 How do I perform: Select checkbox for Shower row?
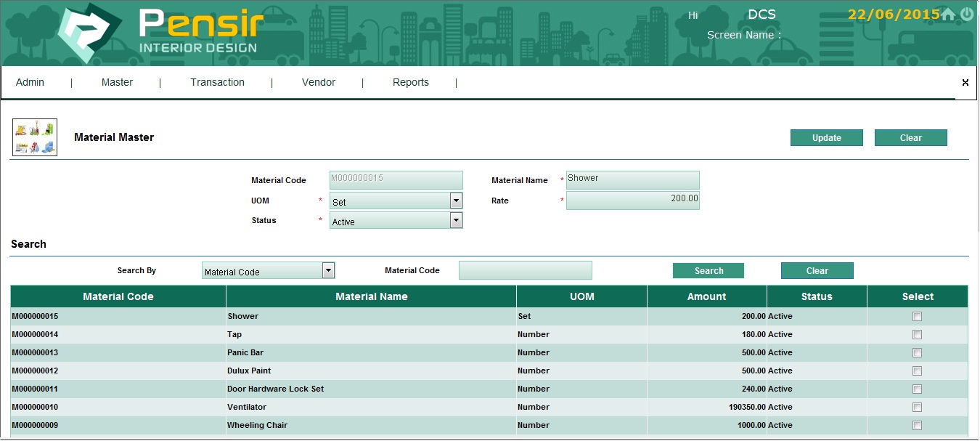coord(917,317)
